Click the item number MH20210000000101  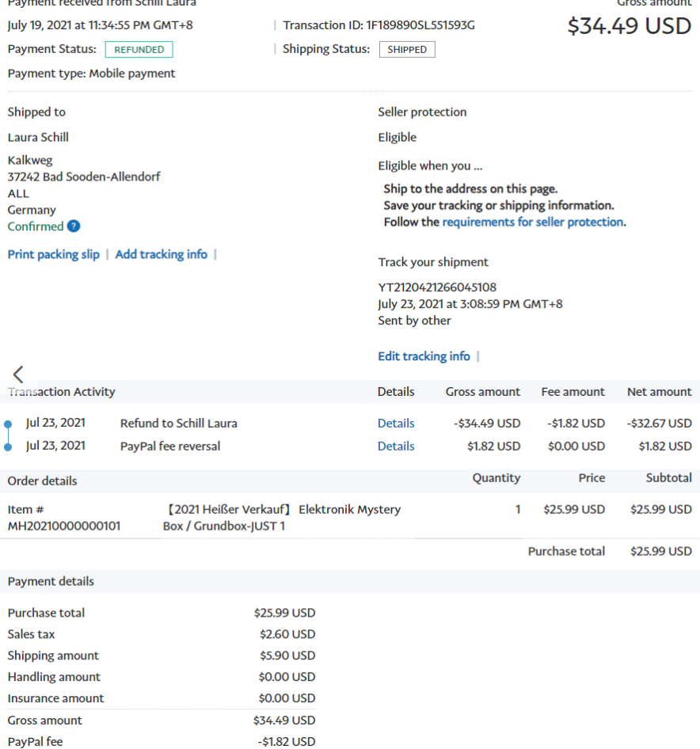point(64,526)
